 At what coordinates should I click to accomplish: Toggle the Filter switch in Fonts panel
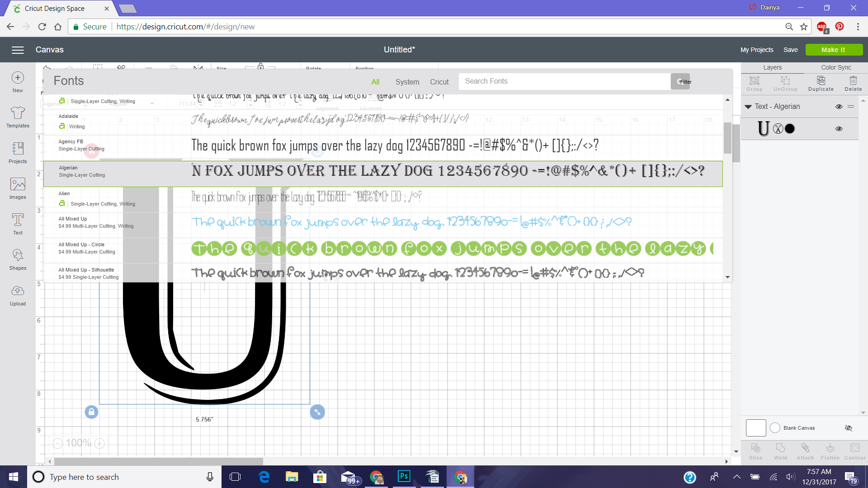(x=680, y=81)
